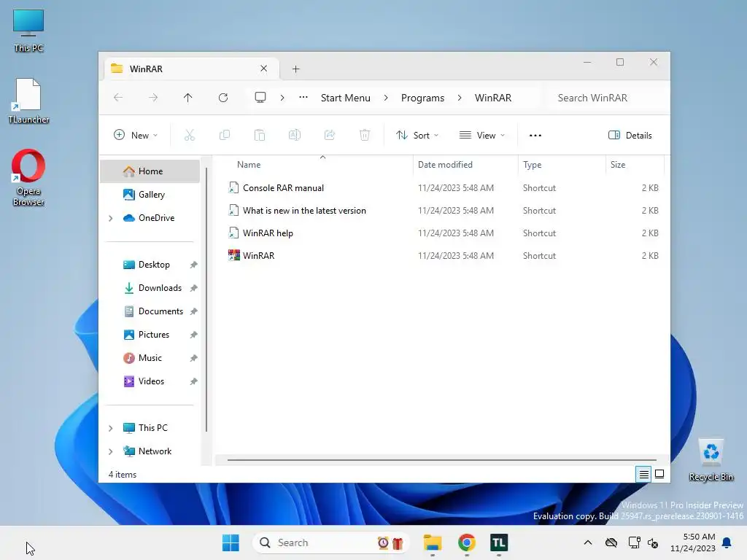The image size is (747, 560).
Task: Select the This PC desktop icon
Action: point(28,31)
